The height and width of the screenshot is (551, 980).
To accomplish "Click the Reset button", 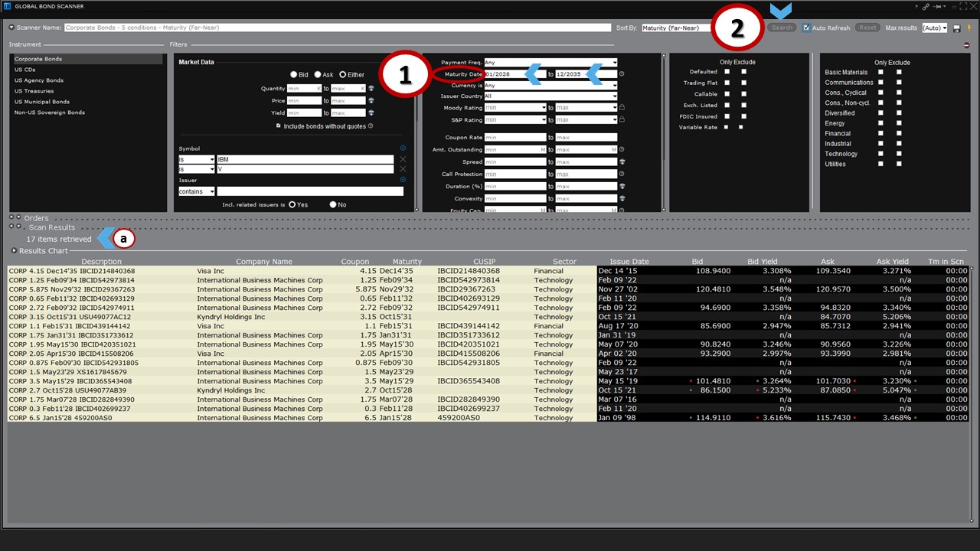I will coord(867,28).
